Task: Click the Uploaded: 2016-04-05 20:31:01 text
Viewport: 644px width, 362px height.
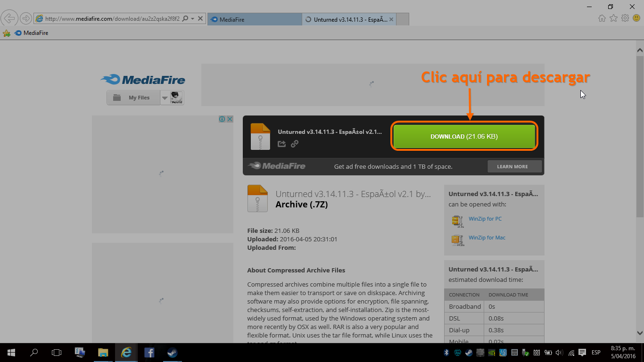Action: point(292,239)
